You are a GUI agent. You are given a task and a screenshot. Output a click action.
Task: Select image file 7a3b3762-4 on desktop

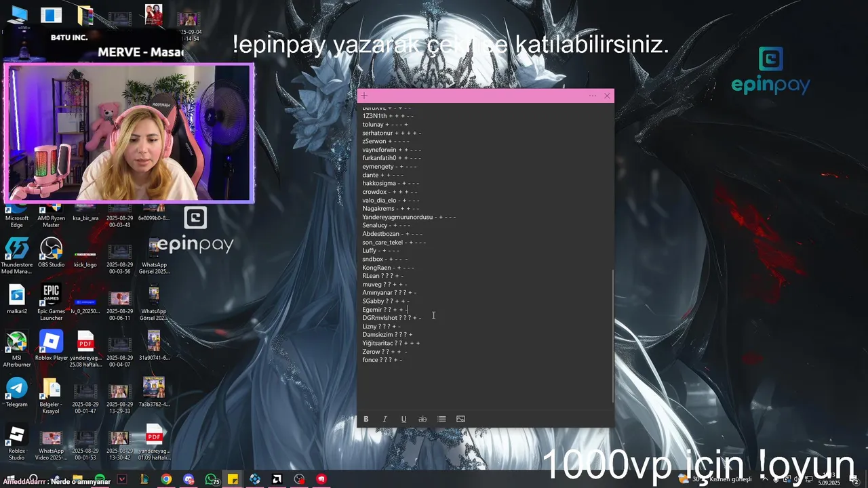[154, 392]
